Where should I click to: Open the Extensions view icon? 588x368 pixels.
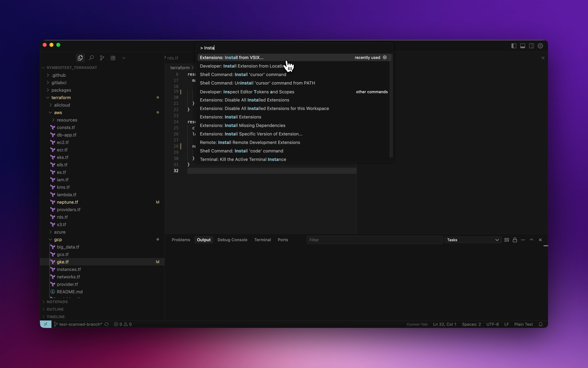113,58
